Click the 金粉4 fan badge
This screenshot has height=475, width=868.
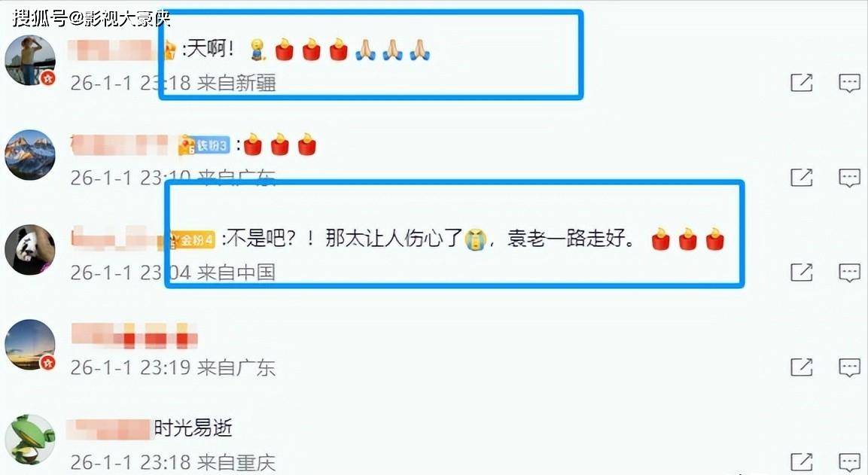[191, 240]
